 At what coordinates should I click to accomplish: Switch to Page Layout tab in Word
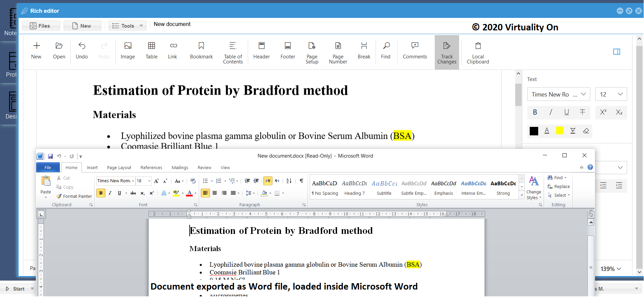[119, 168]
